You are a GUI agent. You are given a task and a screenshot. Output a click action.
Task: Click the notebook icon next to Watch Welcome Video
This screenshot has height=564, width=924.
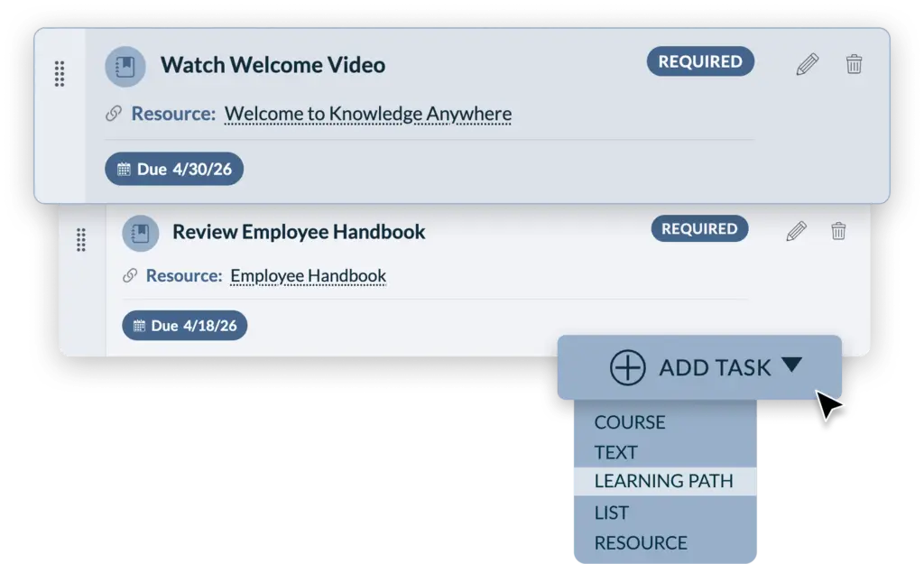pos(125,66)
